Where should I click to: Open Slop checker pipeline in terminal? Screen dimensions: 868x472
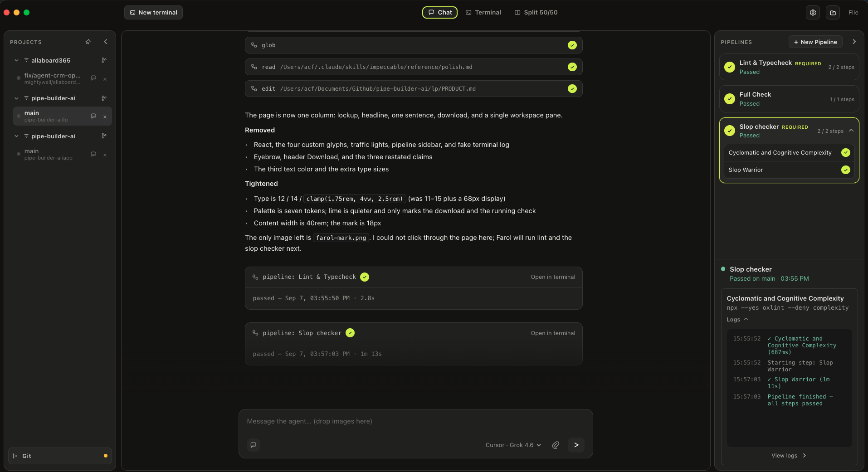click(x=553, y=333)
